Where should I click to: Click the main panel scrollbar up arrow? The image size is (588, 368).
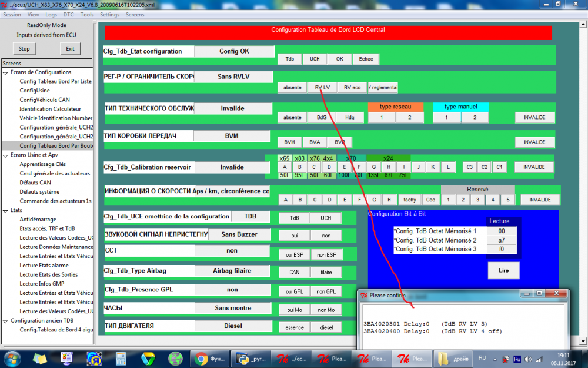click(x=583, y=24)
